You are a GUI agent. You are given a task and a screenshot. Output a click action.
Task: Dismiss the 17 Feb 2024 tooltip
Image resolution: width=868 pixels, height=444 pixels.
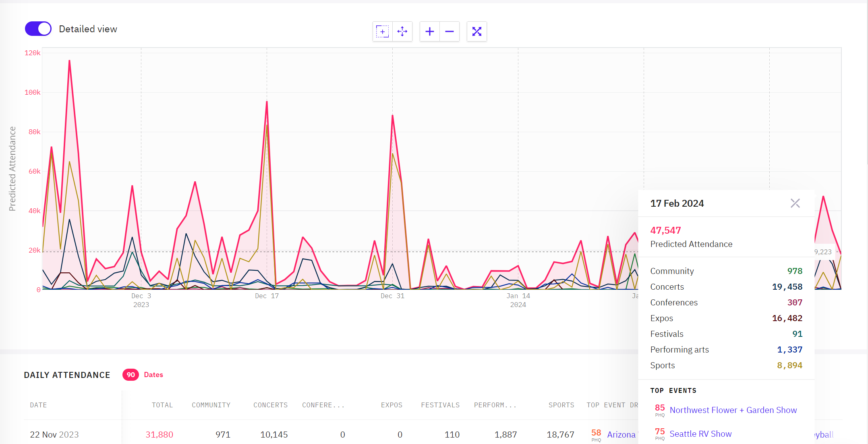[795, 203]
